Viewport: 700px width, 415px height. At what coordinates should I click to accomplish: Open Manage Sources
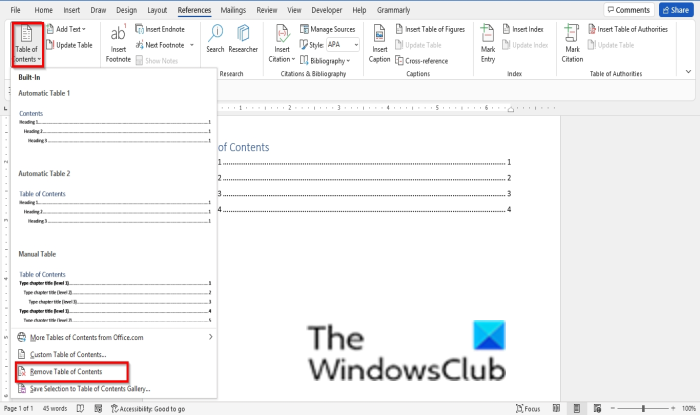coord(328,29)
